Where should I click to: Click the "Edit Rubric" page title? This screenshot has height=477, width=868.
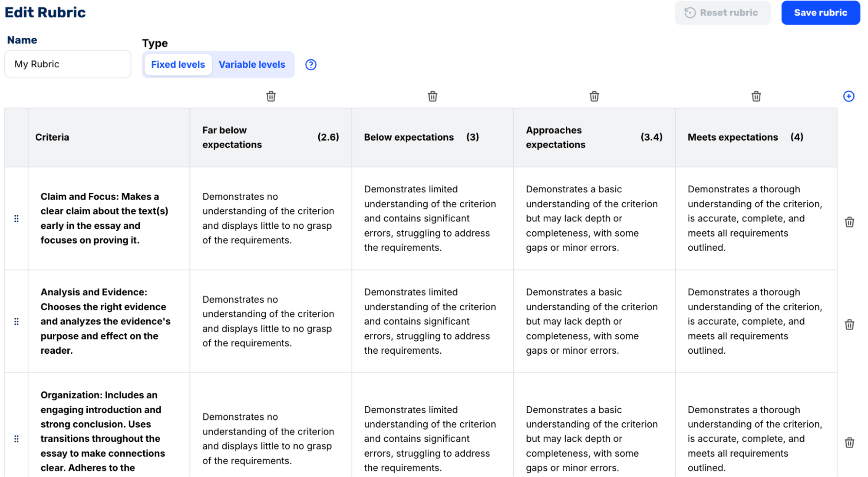45,12
